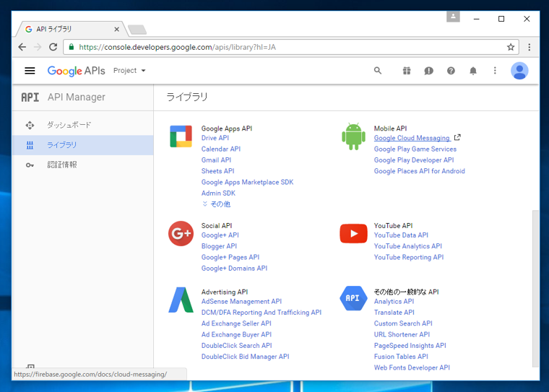Click the account avatar
This screenshot has width=549, height=392.
point(519,71)
